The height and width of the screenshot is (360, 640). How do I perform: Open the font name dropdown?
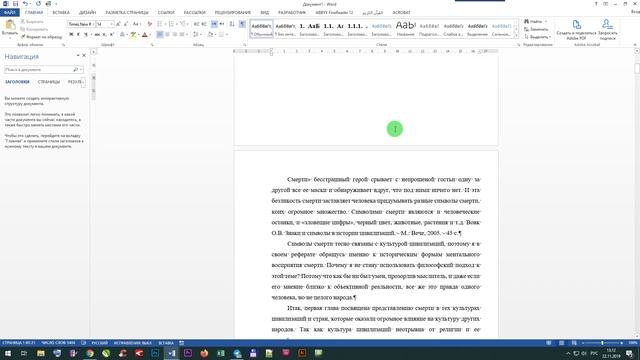(x=93, y=24)
